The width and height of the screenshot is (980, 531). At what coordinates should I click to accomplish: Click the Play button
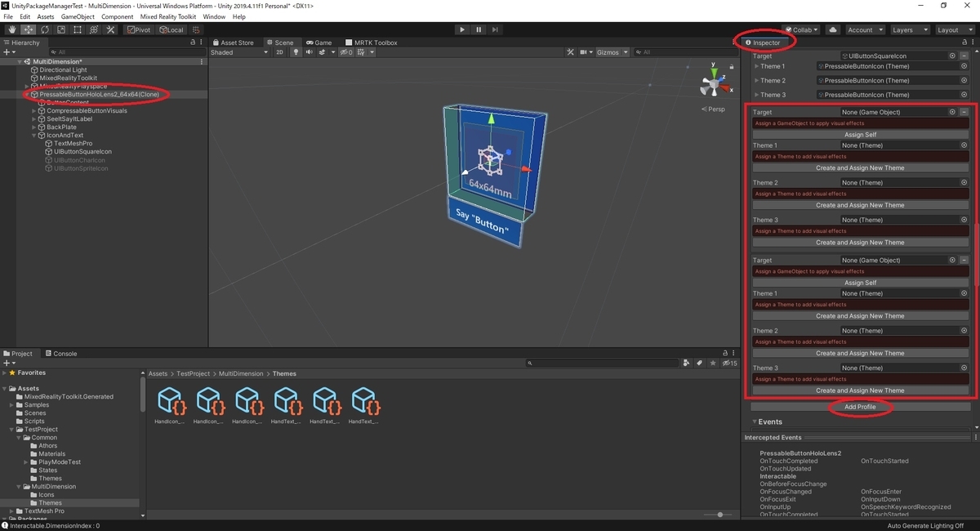462,30
